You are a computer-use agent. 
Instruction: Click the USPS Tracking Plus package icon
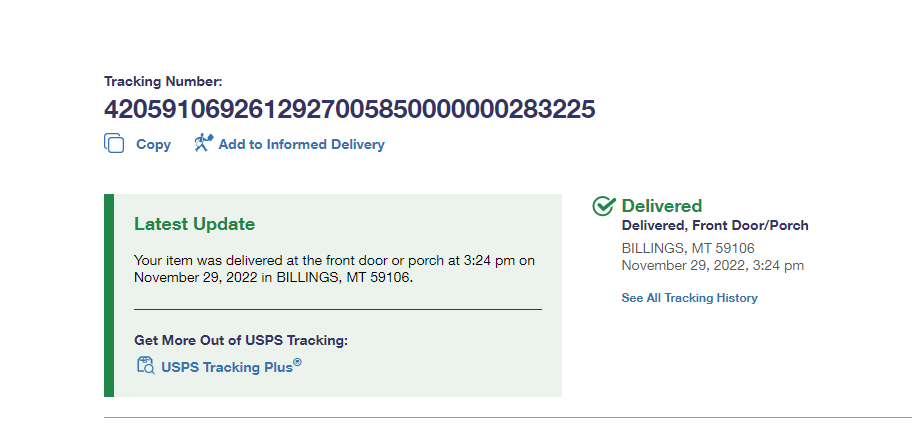coord(145,365)
